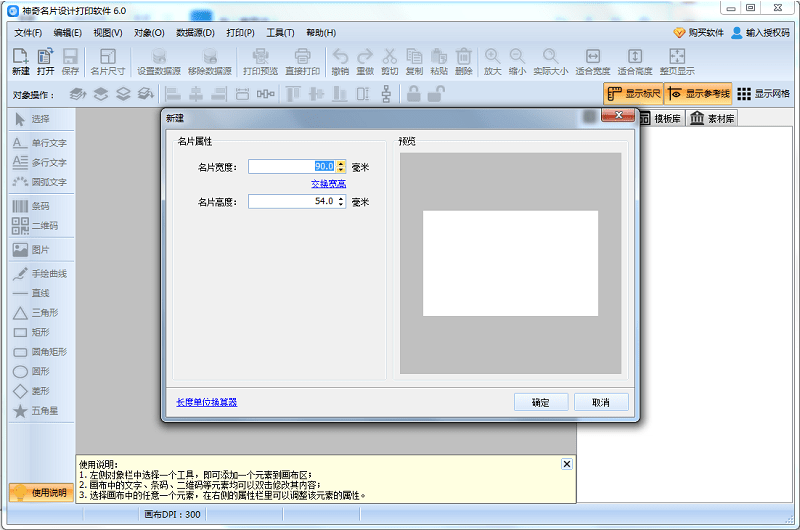The height and width of the screenshot is (530, 800).
Task: Select the Barcode (条码) tool
Action: [40, 205]
